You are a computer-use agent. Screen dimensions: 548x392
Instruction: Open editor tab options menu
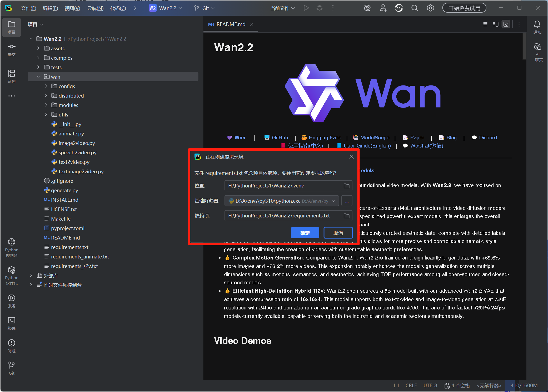[x=519, y=24]
